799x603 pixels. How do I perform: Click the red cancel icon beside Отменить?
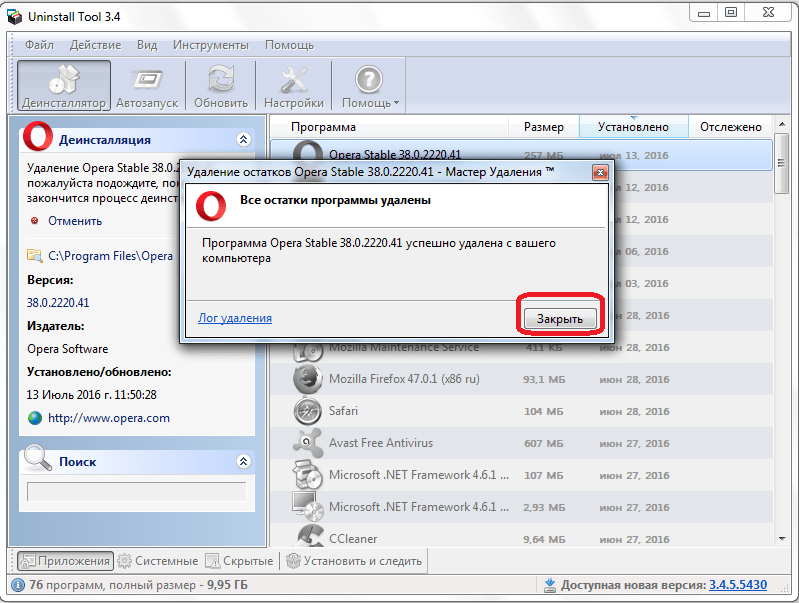(x=35, y=221)
